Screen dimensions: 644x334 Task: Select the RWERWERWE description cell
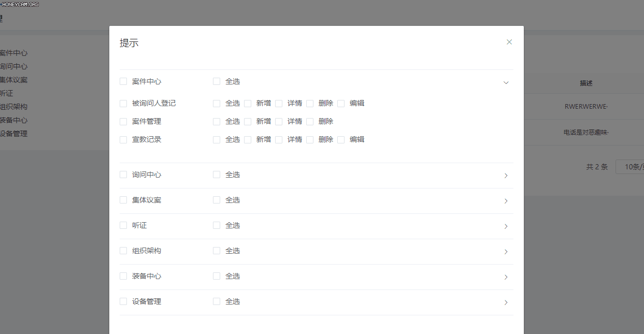coord(586,106)
